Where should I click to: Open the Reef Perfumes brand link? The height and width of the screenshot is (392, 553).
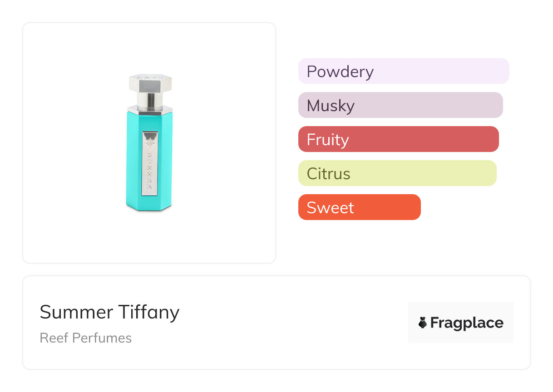tap(86, 338)
